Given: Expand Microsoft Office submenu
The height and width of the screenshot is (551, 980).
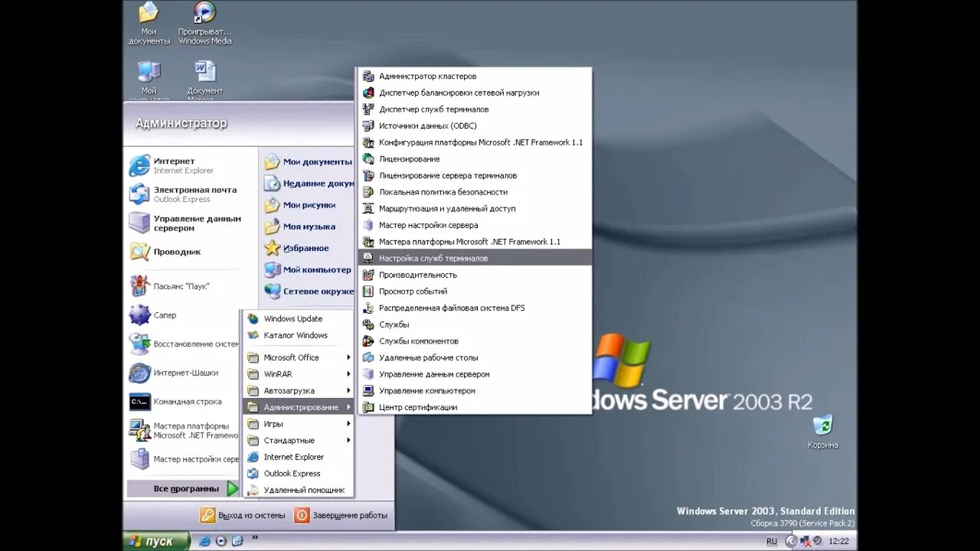Looking at the screenshot, I should tap(298, 357).
